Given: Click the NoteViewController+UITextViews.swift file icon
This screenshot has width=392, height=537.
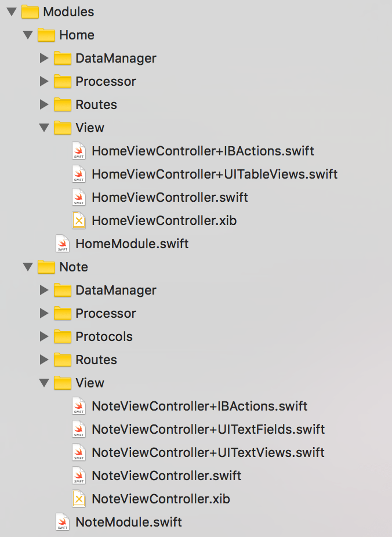Looking at the screenshot, I should point(78,452).
